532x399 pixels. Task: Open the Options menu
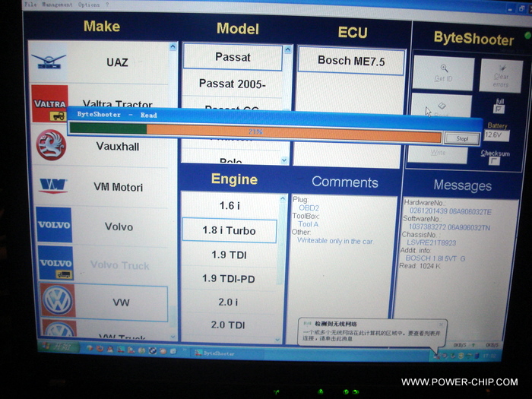coord(89,5)
